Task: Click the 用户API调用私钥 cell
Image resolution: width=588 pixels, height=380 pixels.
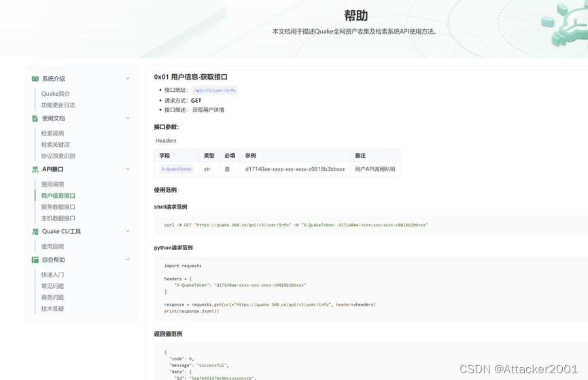Action: click(375, 169)
